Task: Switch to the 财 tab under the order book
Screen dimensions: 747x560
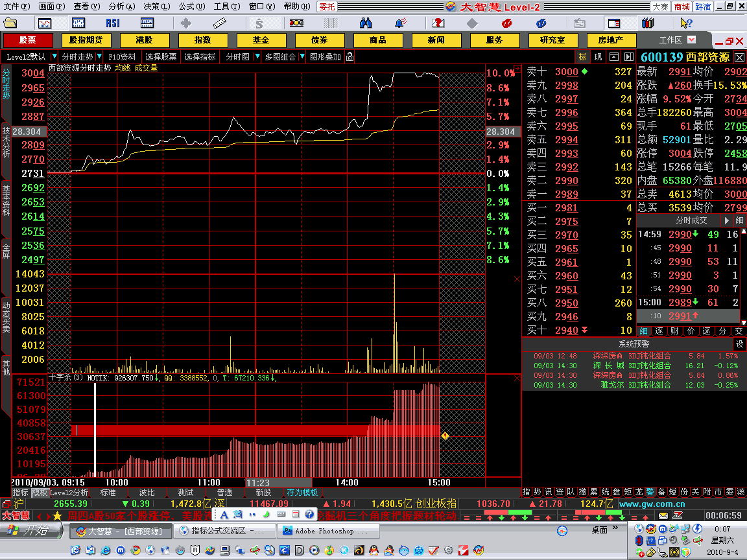Action: point(674,331)
